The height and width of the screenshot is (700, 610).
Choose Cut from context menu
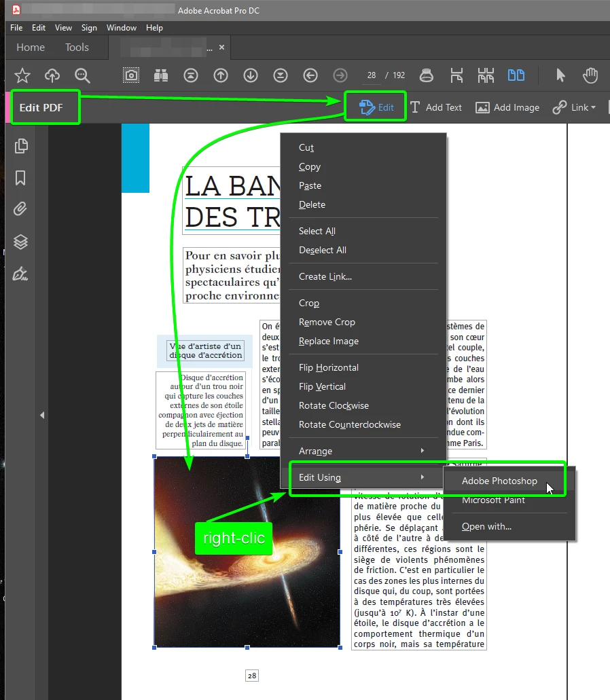click(x=363, y=148)
